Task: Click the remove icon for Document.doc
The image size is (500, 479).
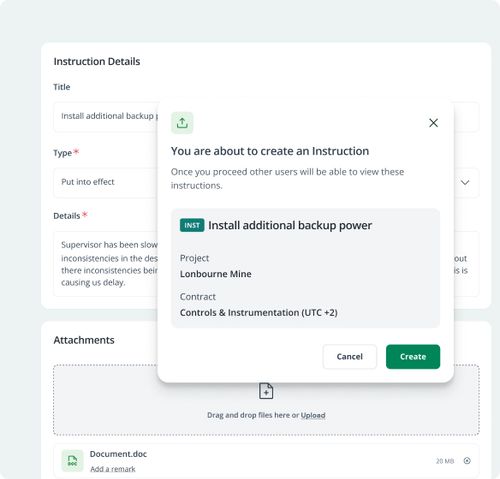Action: click(467, 461)
